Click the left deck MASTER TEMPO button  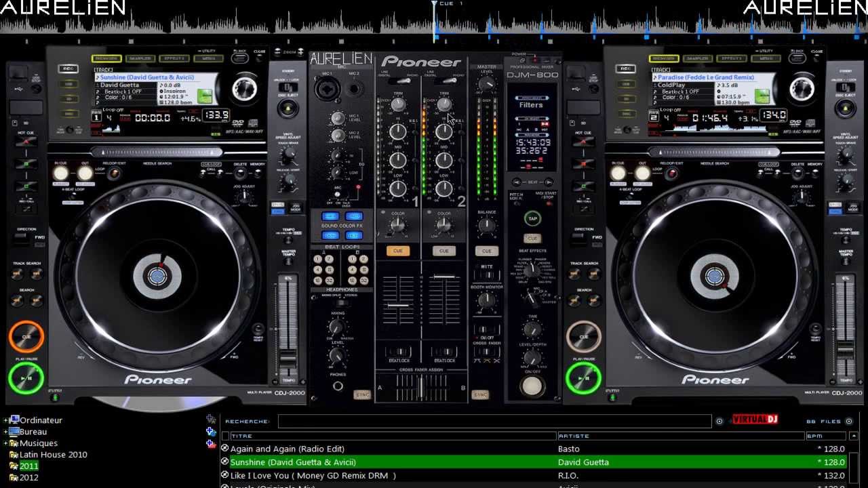coord(288,262)
